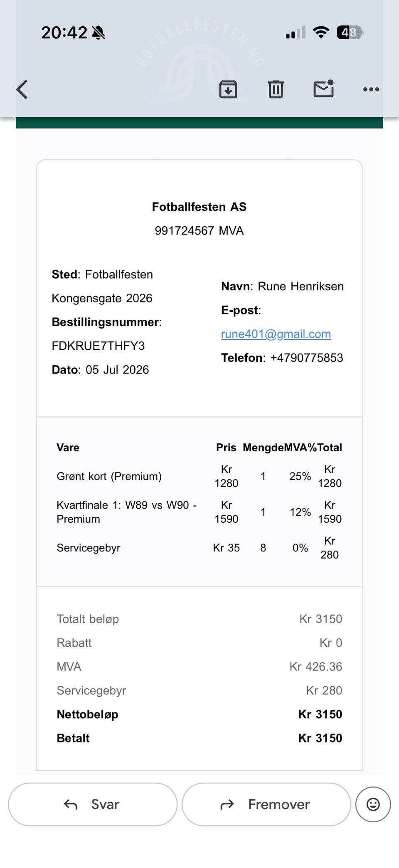This screenshot has height=868, width=399.
Task: Tap the muted bell status icon
Action: click(99, 32)
